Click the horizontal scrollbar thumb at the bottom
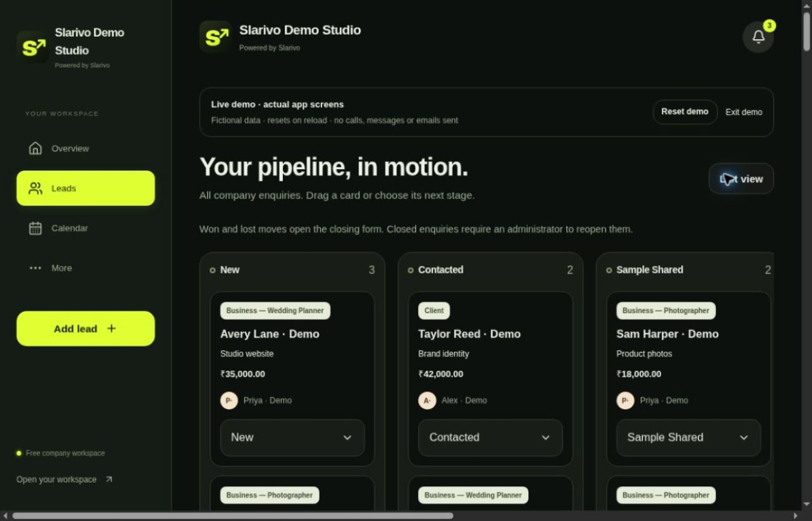This screenshot has width=812, height=521. click(x=232, y=516)
